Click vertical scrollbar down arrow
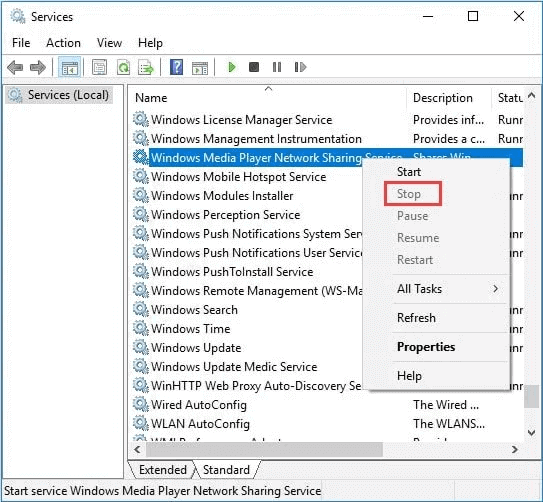The width and height of the screenshot is (543, 502). coord(532,432)
